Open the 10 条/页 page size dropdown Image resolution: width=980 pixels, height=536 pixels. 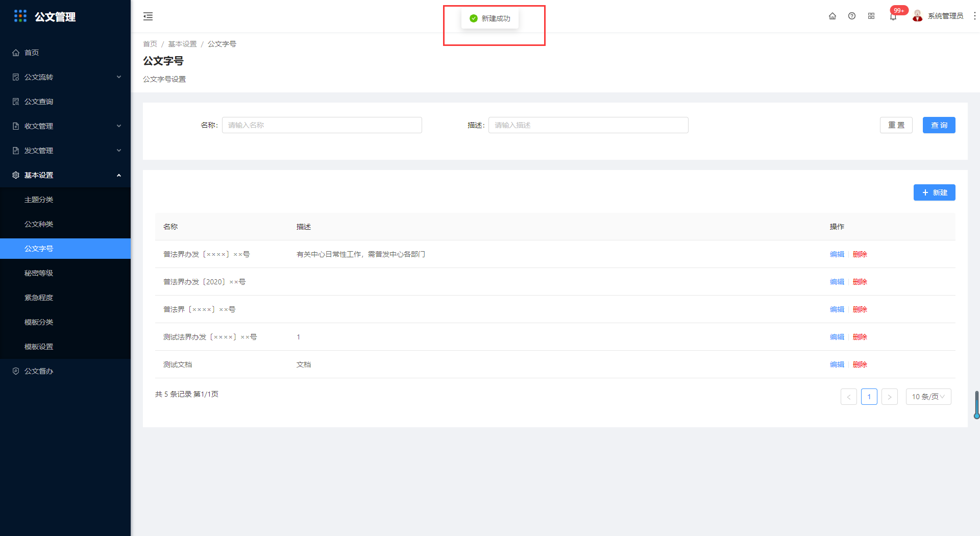point(928,397)
